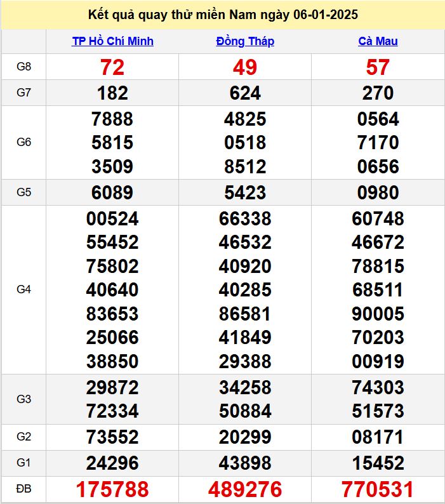Image resolution: width=445 pixels, height=504 pixels.
Task: Click G4 number 83653
Action: (112, 314)
